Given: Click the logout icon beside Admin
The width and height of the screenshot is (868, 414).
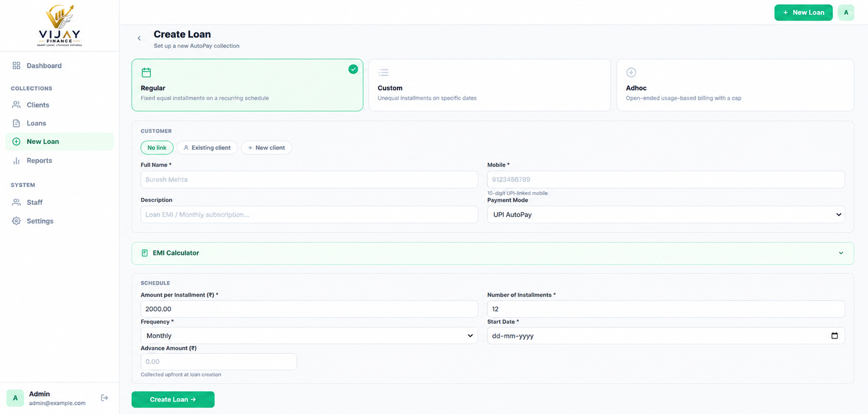Looking at the screenshot, I should tap(105, 398).
